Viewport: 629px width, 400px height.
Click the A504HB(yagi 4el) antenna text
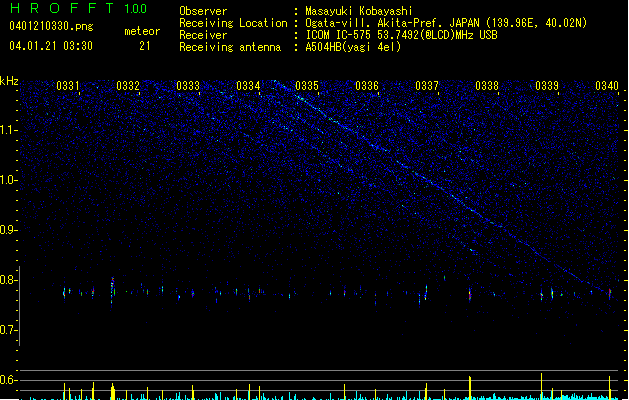(x=353, y=47)
